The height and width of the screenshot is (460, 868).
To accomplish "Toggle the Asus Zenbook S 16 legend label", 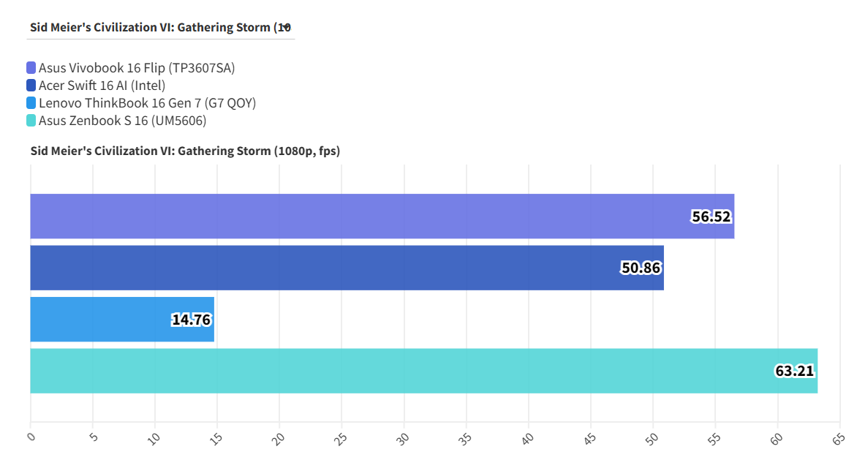I will coord(122,121).
